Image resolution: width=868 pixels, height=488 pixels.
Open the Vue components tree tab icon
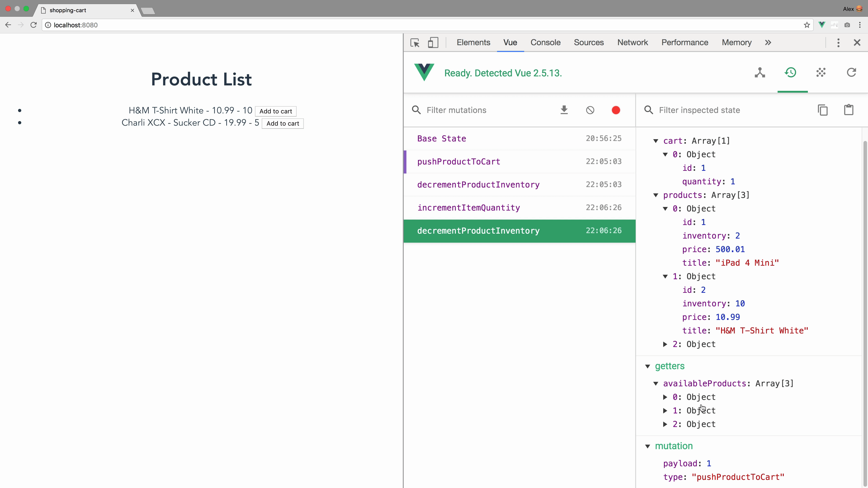[x=760, y=72]
